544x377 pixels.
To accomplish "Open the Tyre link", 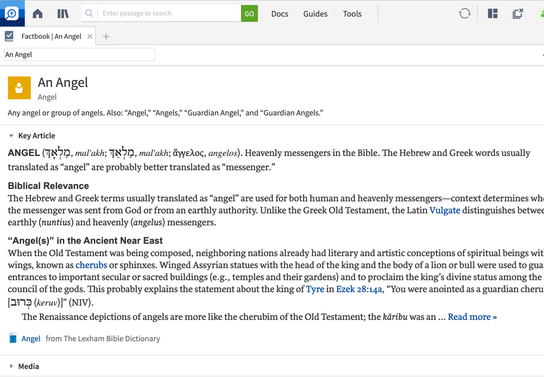I will tap(315, 289).
